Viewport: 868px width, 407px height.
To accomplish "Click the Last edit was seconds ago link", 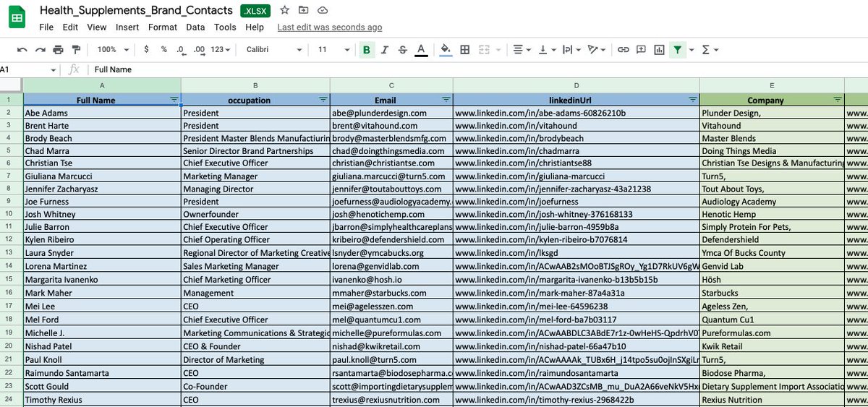I will (x=330, y=27).
